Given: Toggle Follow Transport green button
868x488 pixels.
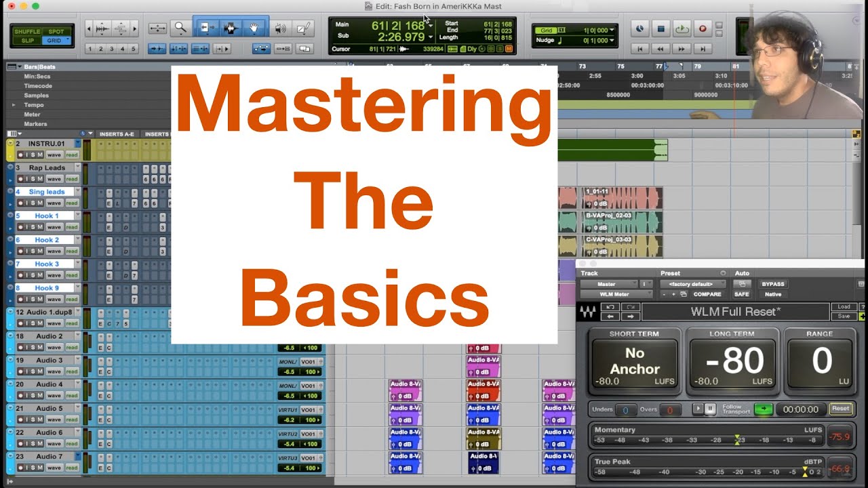Looking at the screenshot, I should [764, 409].
